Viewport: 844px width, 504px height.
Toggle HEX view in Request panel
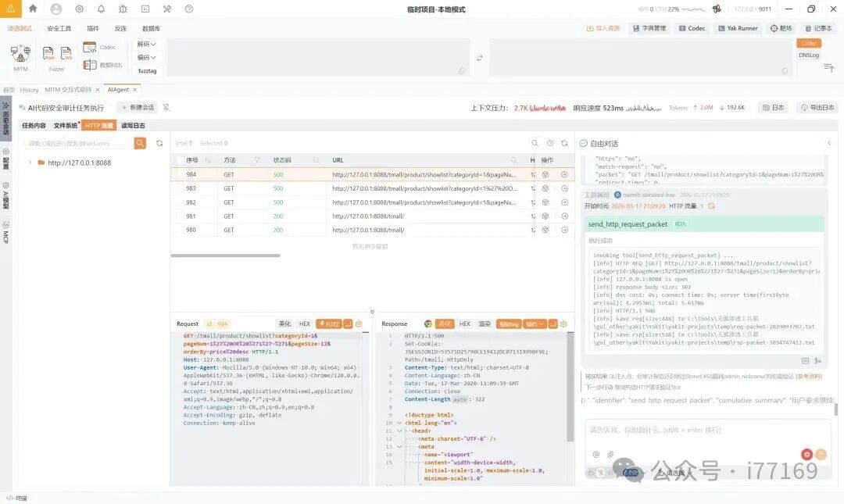(x=304, y=323)
